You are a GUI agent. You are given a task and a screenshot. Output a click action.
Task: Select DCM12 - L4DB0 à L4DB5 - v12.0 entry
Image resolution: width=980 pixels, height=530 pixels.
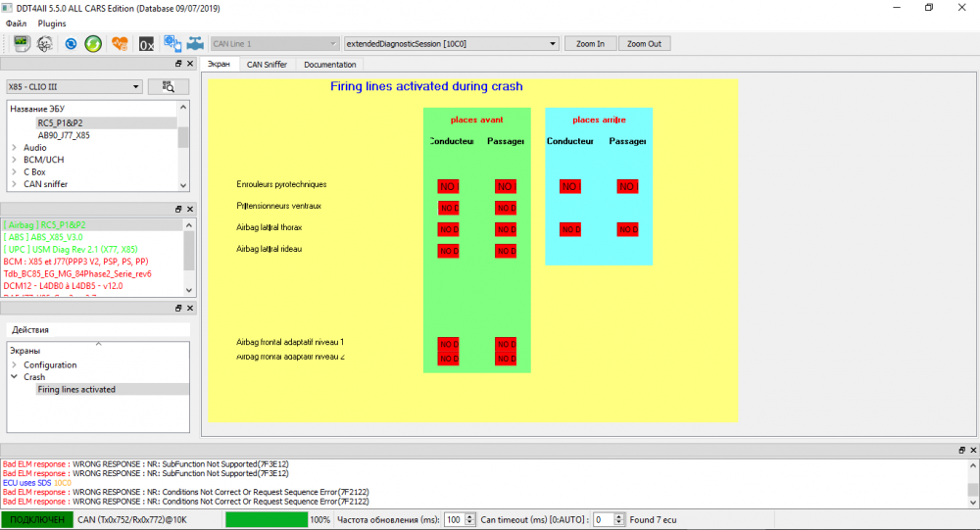63,286
